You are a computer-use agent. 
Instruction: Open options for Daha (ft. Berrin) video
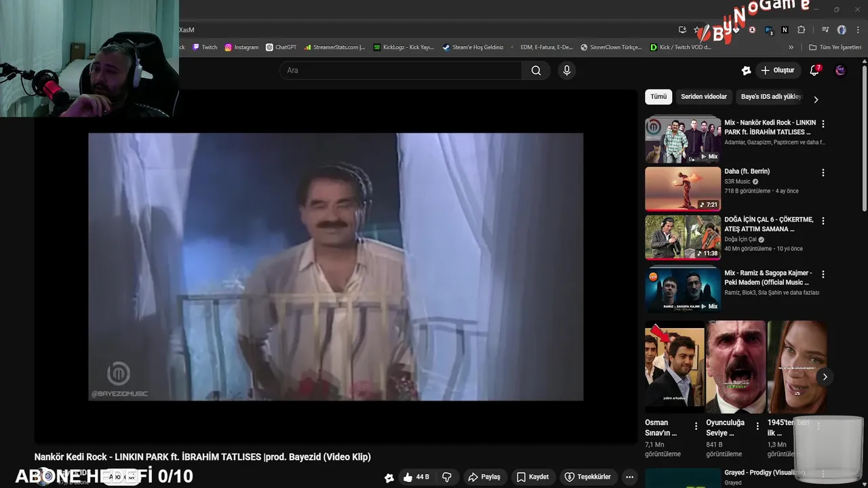(x=823, y=173)
